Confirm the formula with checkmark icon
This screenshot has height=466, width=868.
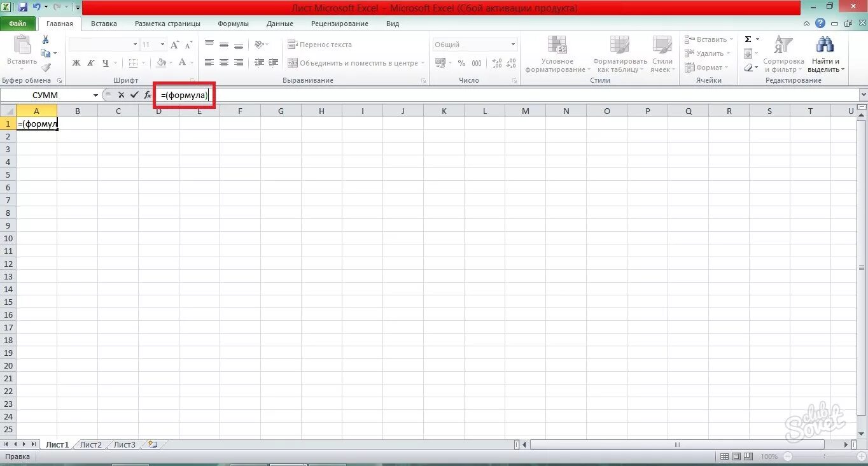pos(134,95)
